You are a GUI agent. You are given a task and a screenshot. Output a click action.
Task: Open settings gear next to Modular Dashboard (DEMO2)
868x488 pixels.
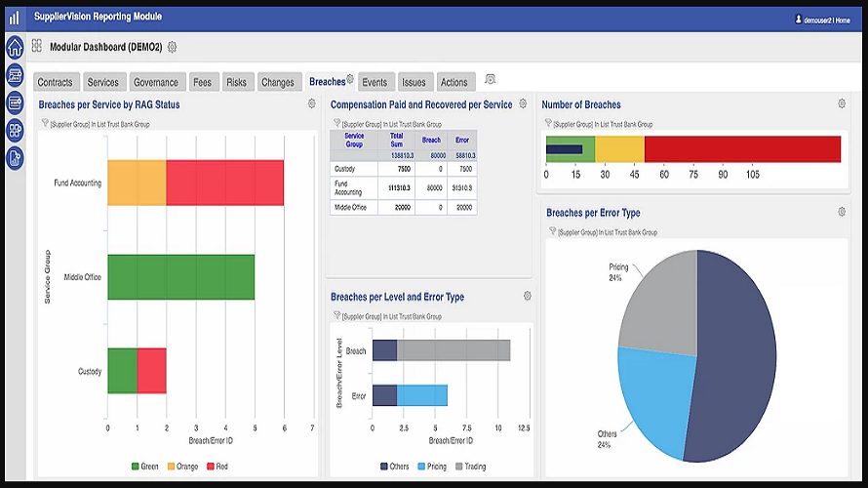click(x=173, y=47)
